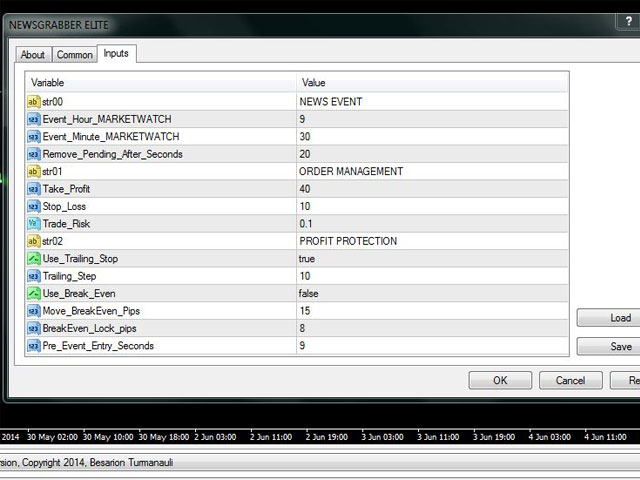640x480 pixels.
Task: Switch to the About tab
Action: [x=33, y=55]
